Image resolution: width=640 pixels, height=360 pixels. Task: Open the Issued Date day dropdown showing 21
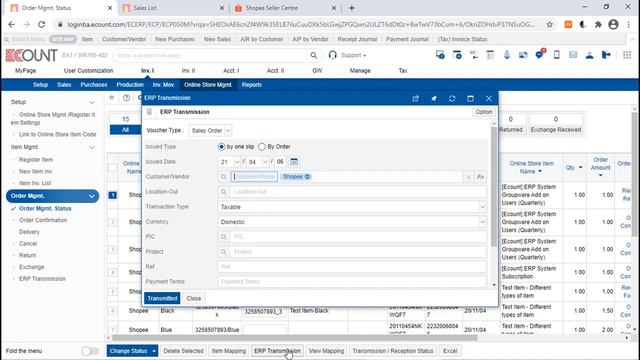click(x=229, y=162)
